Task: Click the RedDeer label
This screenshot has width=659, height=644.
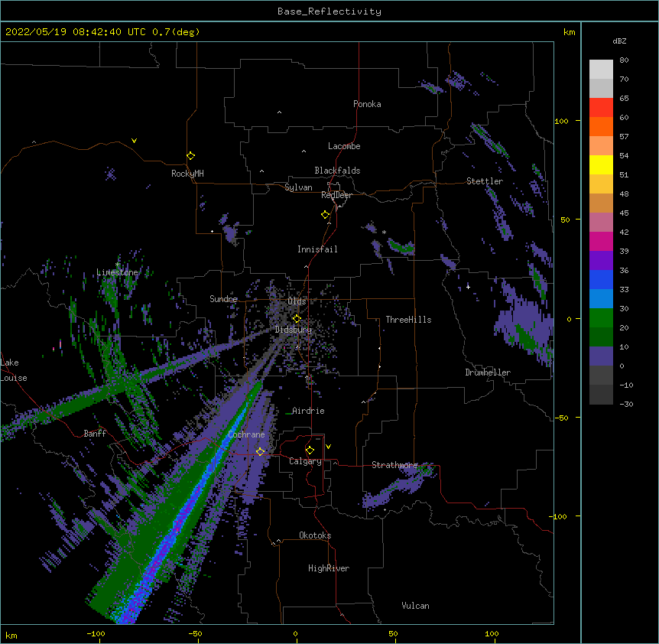Action: 336,195
